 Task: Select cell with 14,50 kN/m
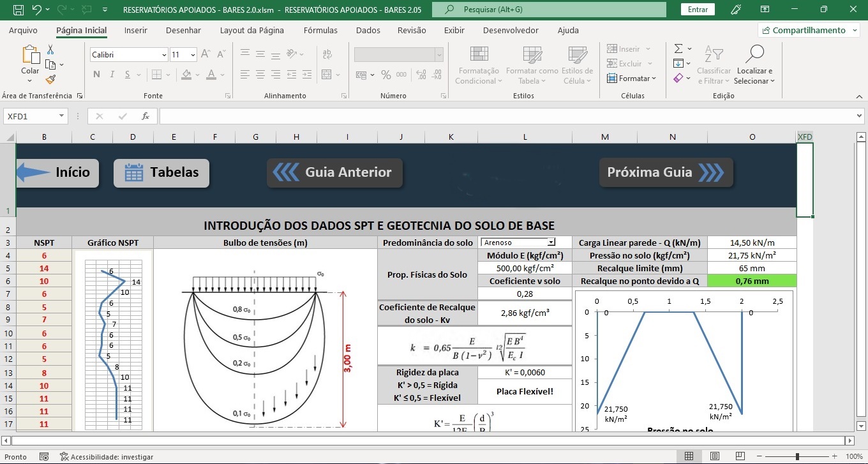coord(752,243)
